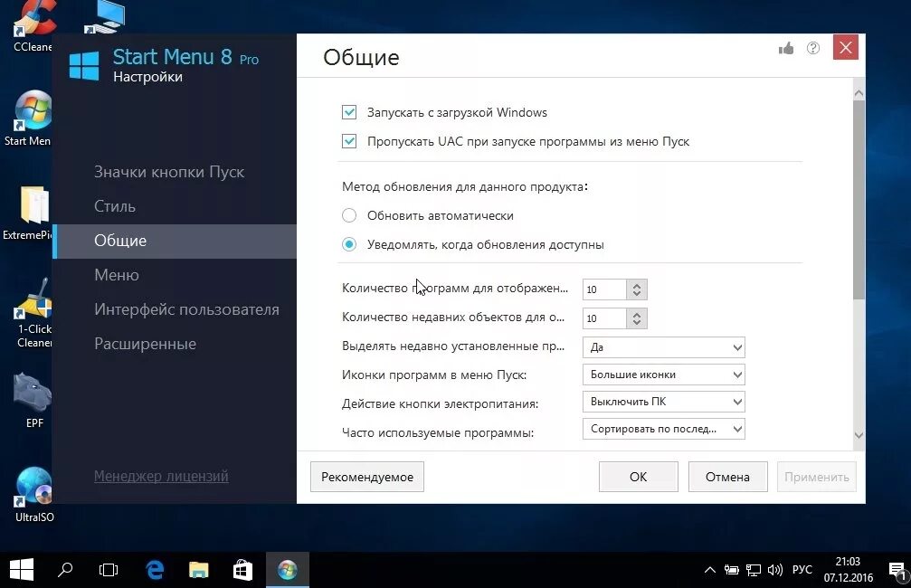The height and width of the screenshot is (588, 911).
Task: Click the Windows Start button on taskbar
Action: point(22,570)
